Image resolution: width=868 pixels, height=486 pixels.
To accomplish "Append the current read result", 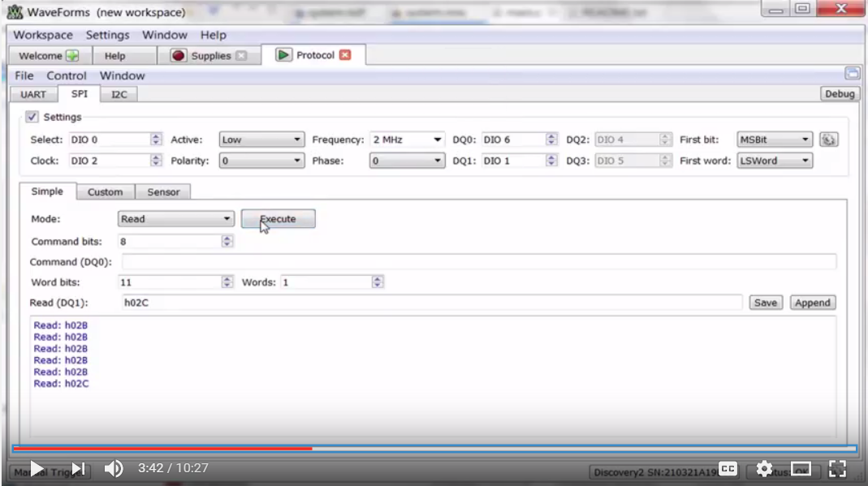I will [x=812, y=302].
